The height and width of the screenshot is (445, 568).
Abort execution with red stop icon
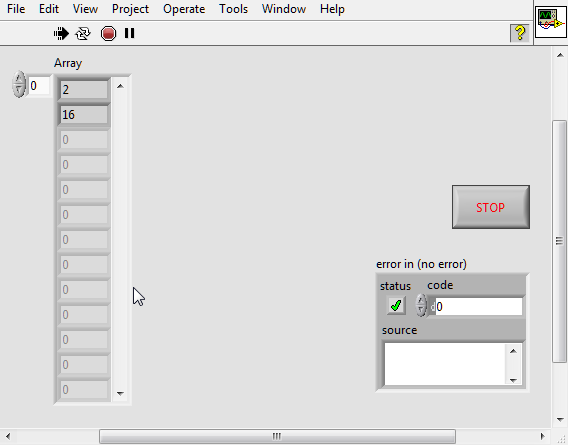[108, 33]
